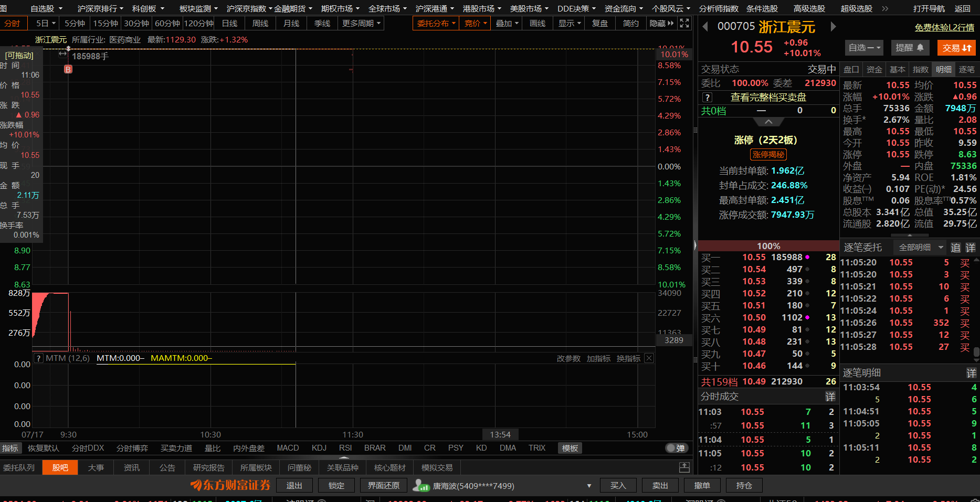Click the question mark icon beside 查看完整档买卖盘
Screen dimensions: 980x502
tap(708, 98)
